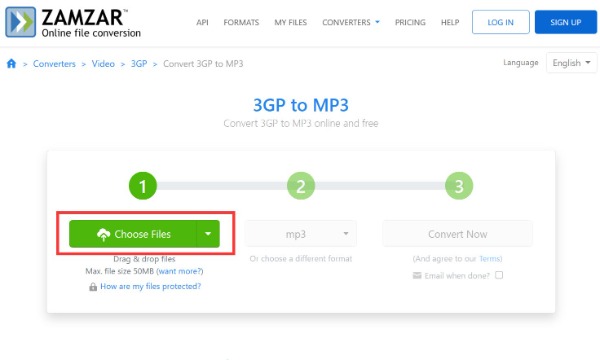The image size is (600, 360).
Task: Expand the Converters menu in navigation bar
Action: (x=351, y=22)
